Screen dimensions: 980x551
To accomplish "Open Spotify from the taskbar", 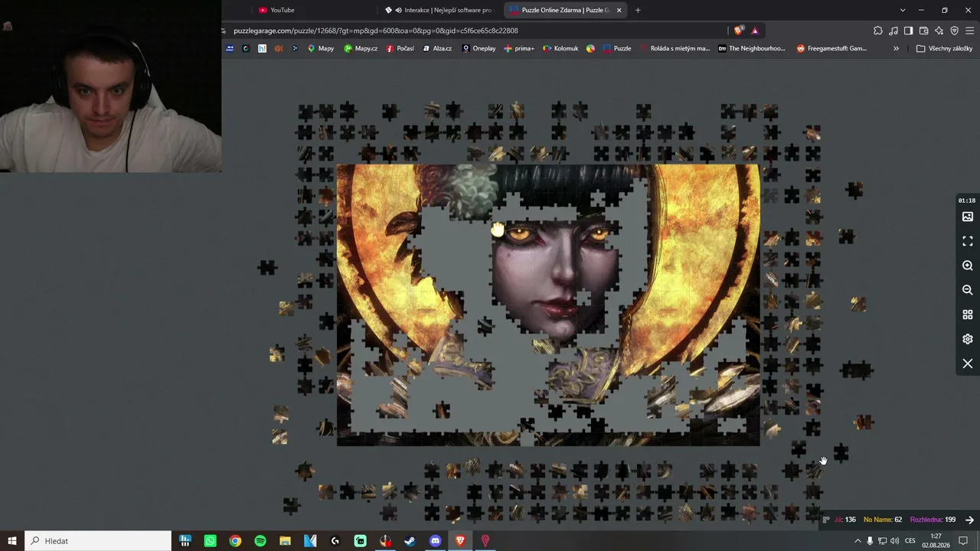I will coord(260,541).
